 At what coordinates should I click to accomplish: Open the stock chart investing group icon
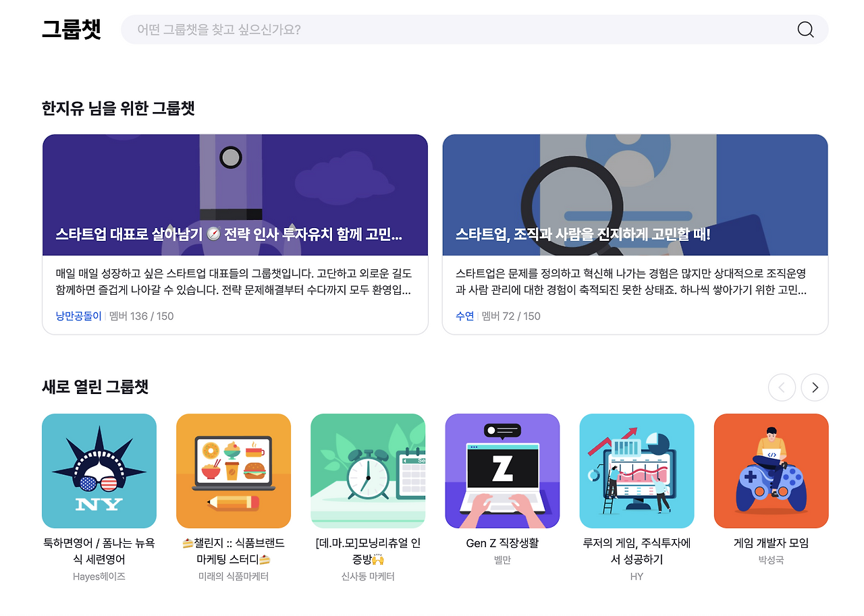point(637,471)
